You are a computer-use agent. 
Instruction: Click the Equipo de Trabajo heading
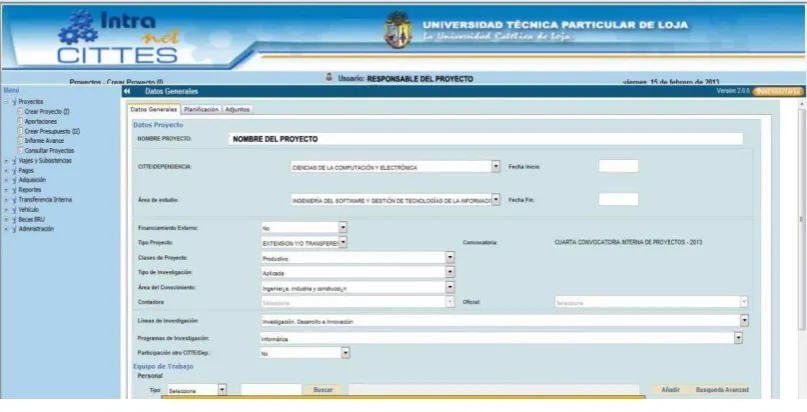tap(163, 366)
